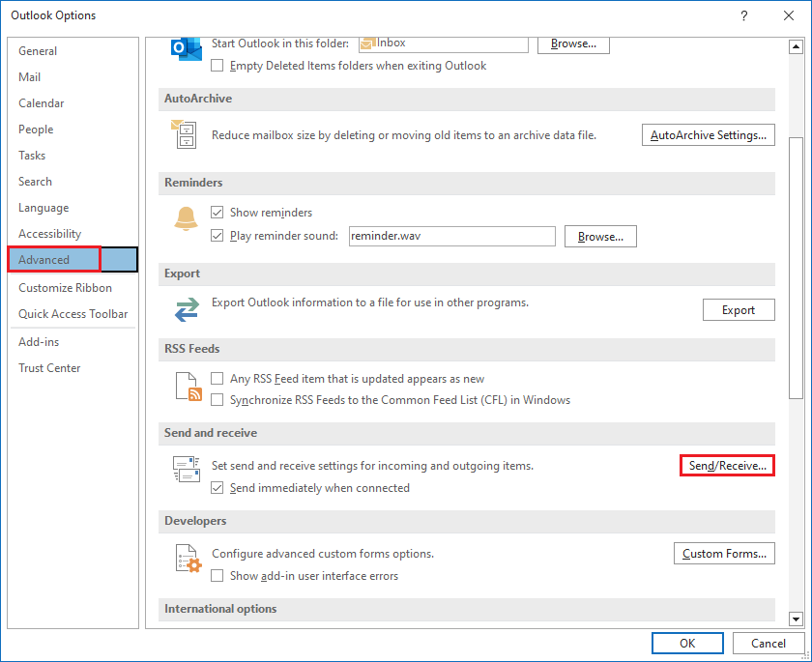
Task: Confirm with the OK button
Action: coord(687,643)
